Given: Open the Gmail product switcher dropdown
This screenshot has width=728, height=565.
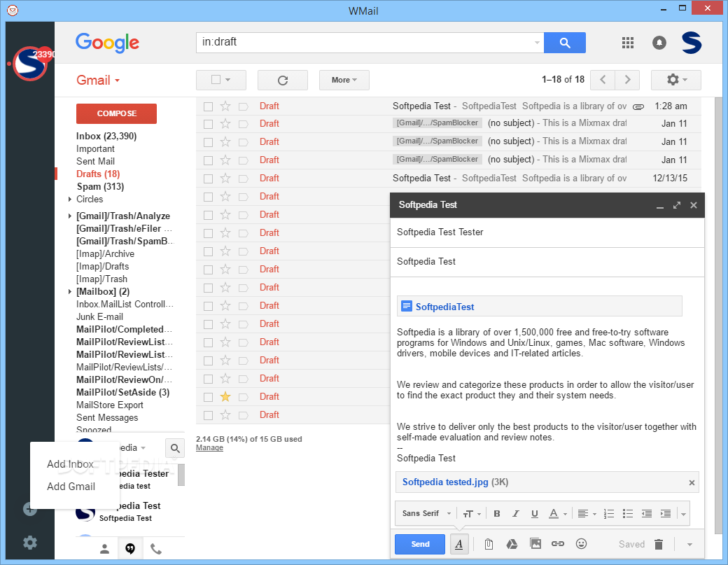Looking at the screenshot, I should pos(98,81).
